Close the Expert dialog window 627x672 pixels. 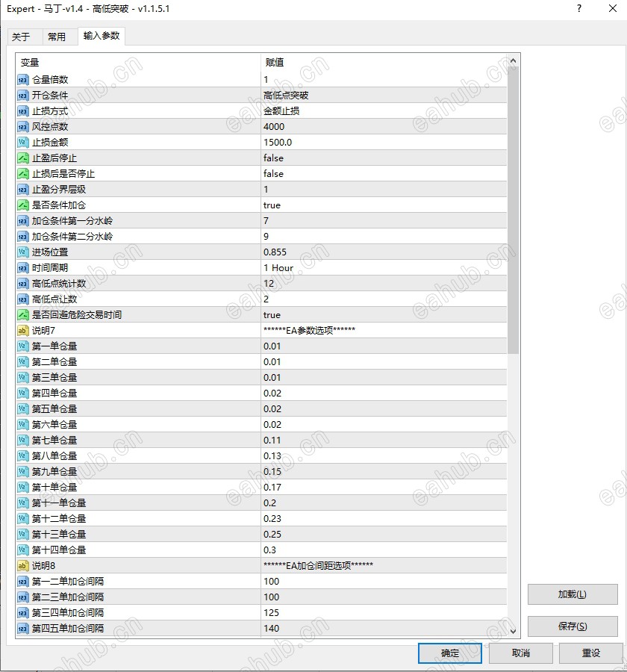[613, 8]
